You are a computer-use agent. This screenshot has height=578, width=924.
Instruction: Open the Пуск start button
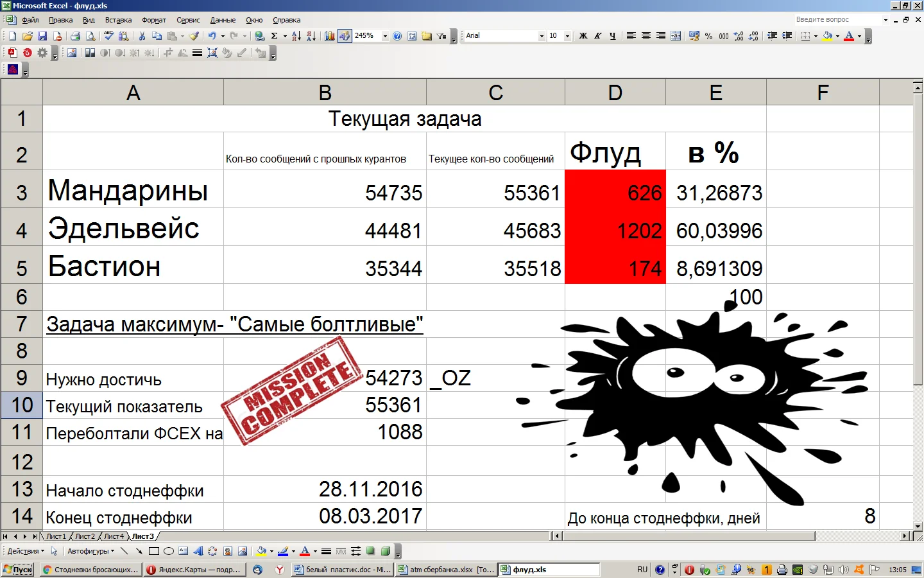coord(17,570)
